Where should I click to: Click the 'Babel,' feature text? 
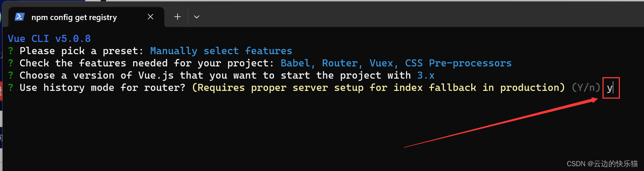298,63
